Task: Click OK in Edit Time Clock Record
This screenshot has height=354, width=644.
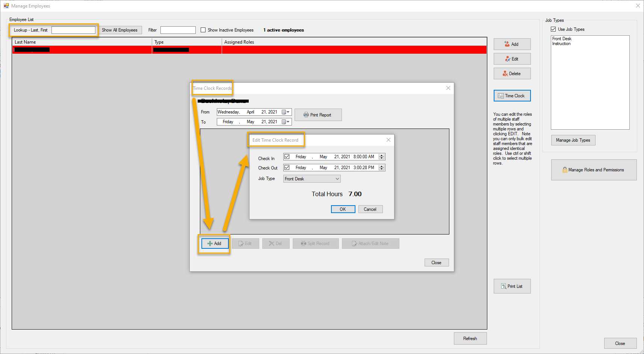Action: tap(343, 209)
